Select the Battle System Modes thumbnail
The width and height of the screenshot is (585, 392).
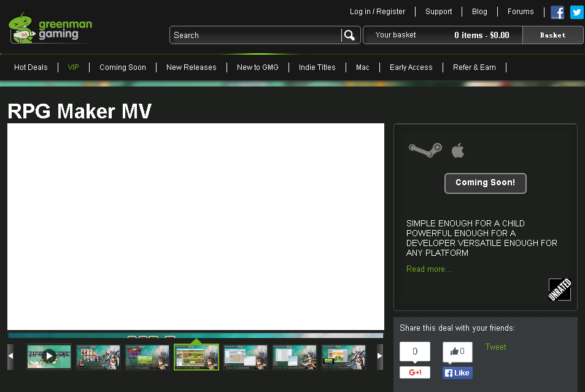147,357
